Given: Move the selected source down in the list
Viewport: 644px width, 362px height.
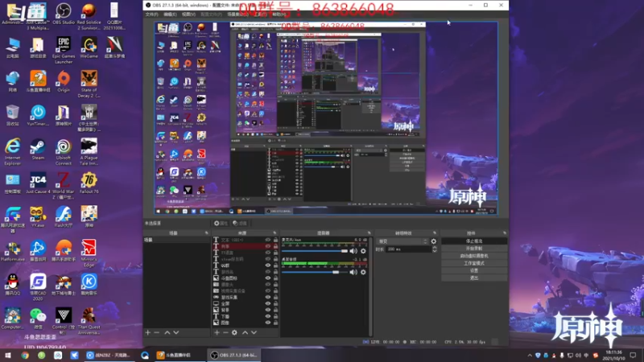Looking at the screenshot, I should [254, 332].
